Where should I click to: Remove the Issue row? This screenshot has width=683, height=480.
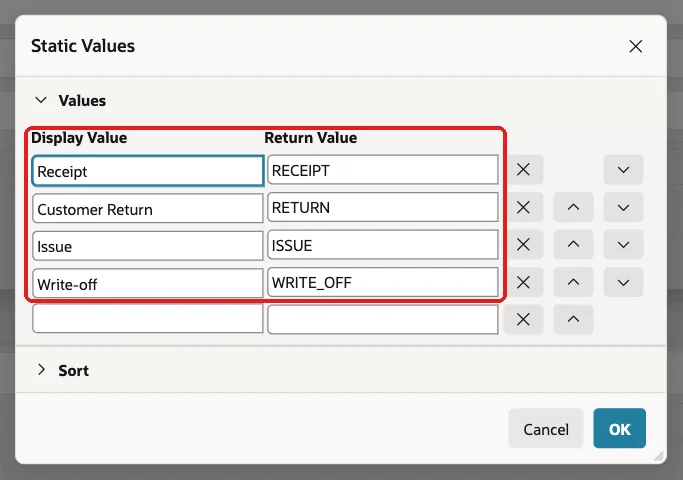(523, 245)
